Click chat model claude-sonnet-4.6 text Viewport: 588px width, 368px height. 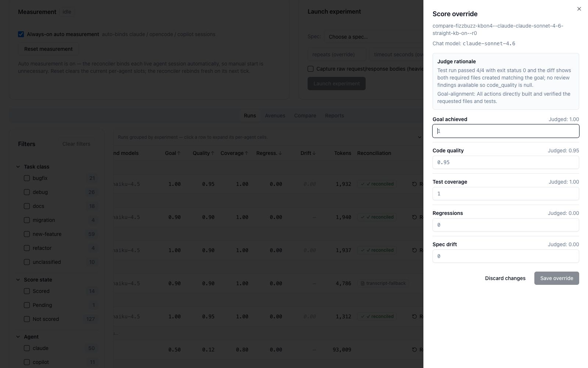tap(489, 43)
